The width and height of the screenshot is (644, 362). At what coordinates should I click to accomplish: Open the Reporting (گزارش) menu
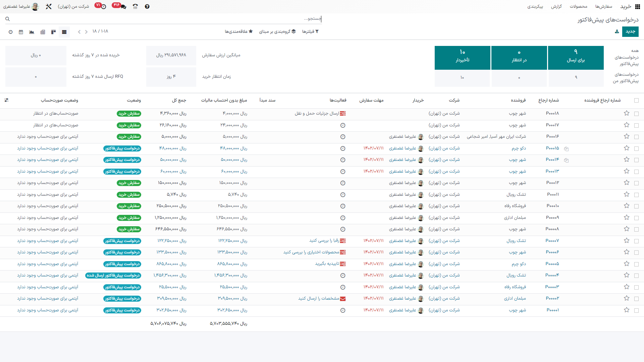tap(556, 6)
